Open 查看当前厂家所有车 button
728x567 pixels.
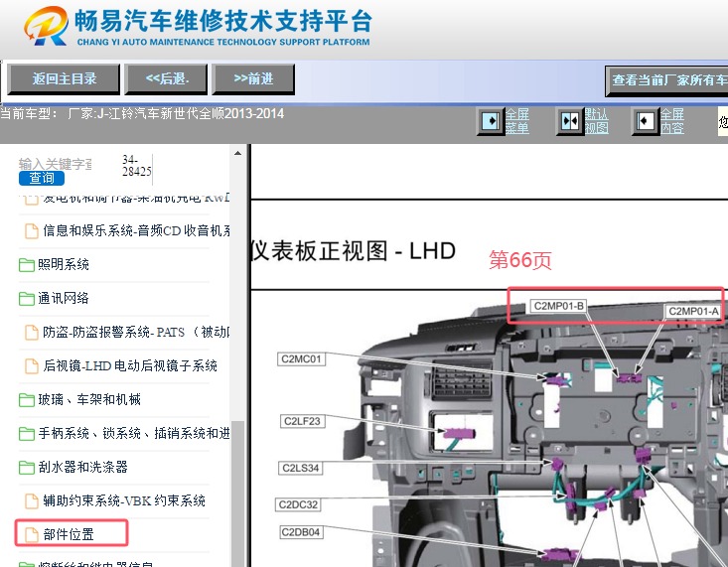click(666, 80)
